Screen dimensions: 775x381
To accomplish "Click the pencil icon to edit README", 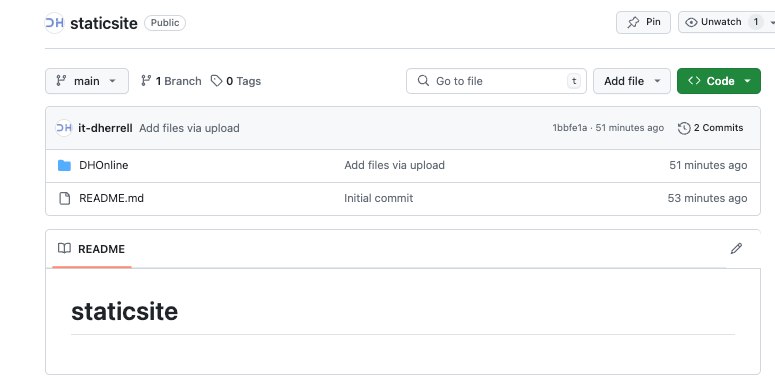I will pyautogui.click(x=736, y=248).
